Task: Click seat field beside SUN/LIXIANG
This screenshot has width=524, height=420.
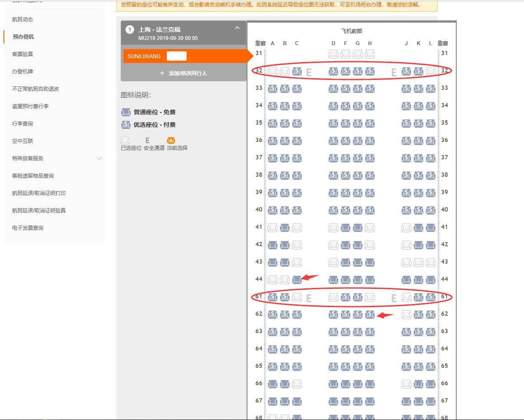Action: point(177,56)
